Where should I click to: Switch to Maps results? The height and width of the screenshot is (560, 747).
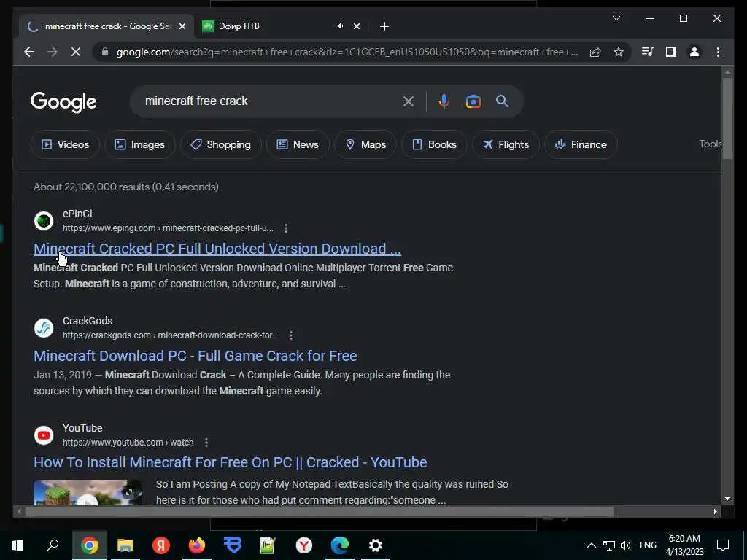tap(365, 144)
